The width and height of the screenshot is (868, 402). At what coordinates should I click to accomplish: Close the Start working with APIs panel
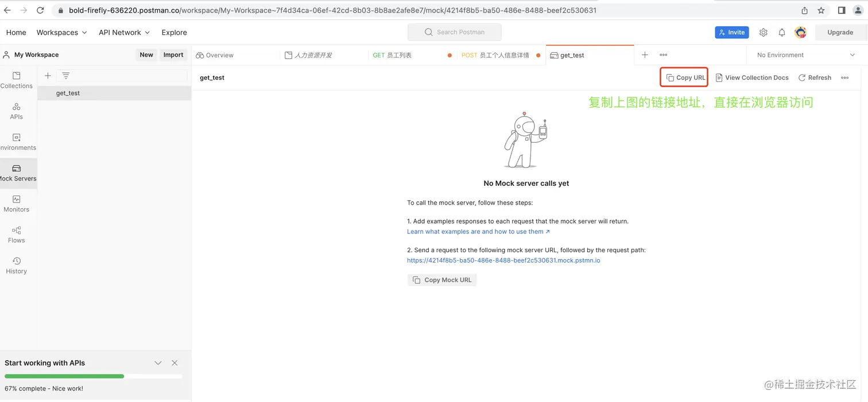point(175,363)
